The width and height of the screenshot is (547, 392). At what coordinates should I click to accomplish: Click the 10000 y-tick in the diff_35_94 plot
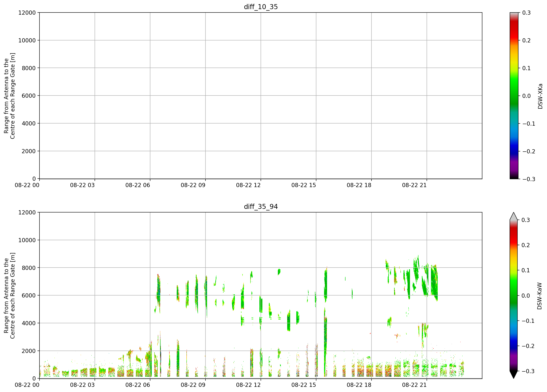27,240
